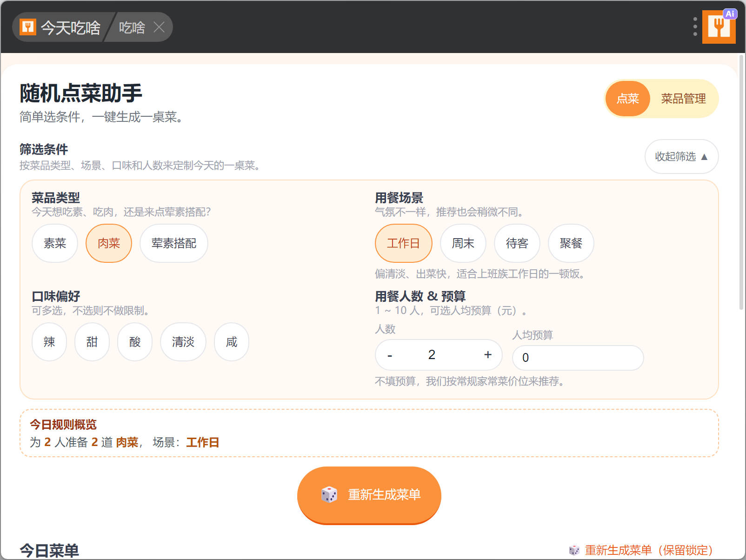Viewport: 746px width, 560px height.
Task: Pick the 待客 scene chip
Action: [517, 243]
